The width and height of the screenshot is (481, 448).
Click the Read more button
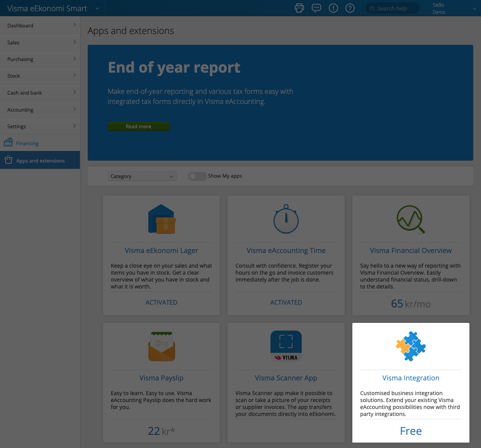click(138, 126)
